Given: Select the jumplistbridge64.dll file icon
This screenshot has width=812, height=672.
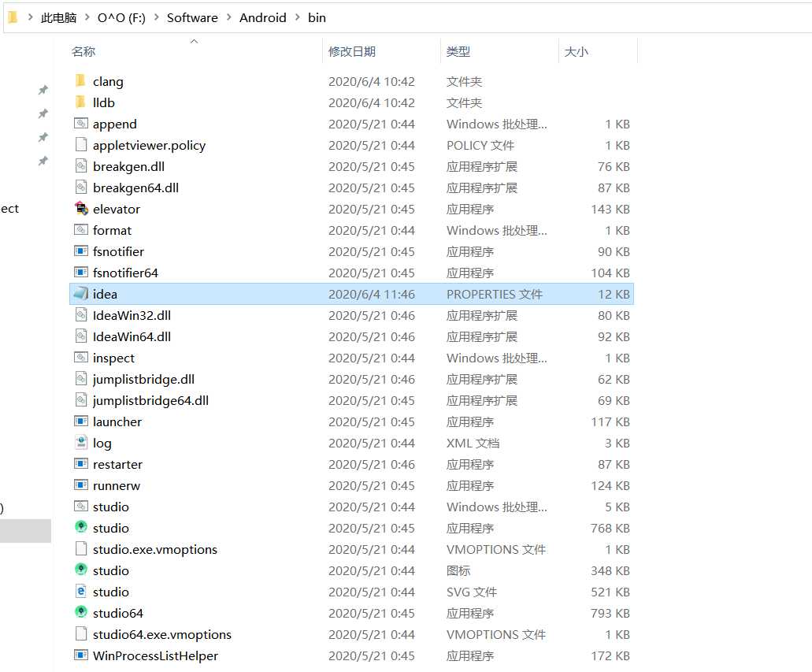Looking at the screenshot, I should click(x=81, y=400).
